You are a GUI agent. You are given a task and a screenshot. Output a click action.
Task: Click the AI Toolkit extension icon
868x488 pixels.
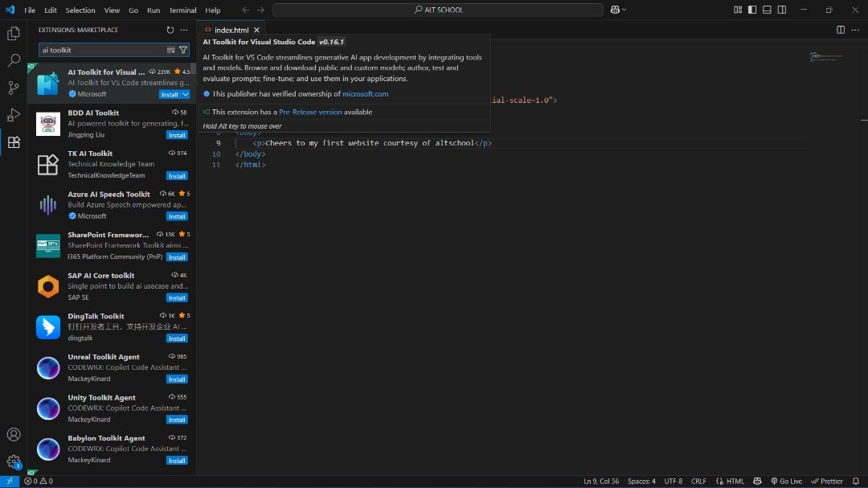click(x=48, y=83)
